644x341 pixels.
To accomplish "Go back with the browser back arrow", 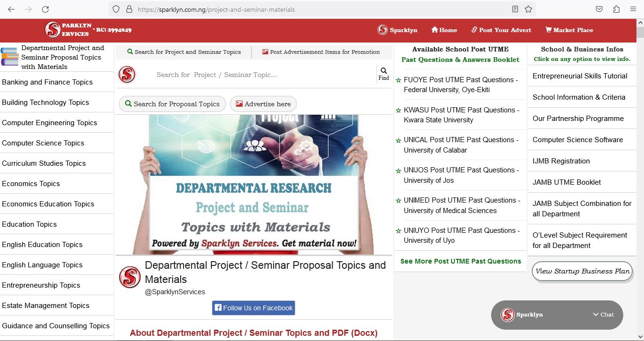I will [x=11, y=9].
